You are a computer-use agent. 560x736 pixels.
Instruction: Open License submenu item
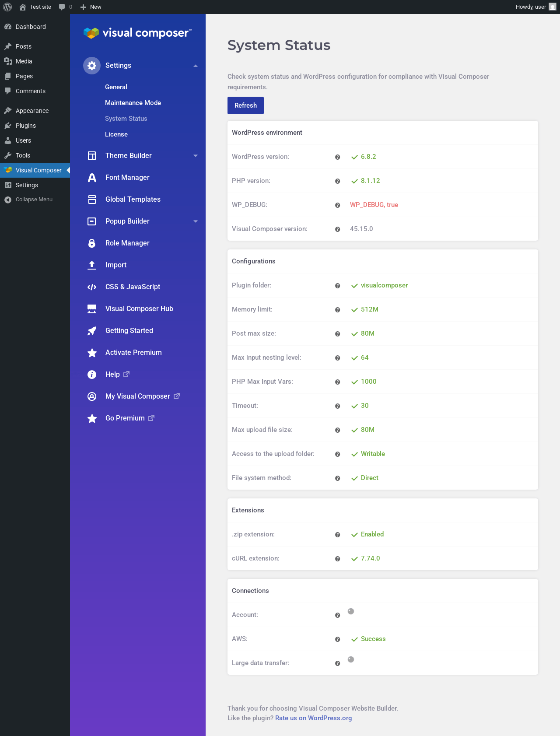tap(116, 134)
